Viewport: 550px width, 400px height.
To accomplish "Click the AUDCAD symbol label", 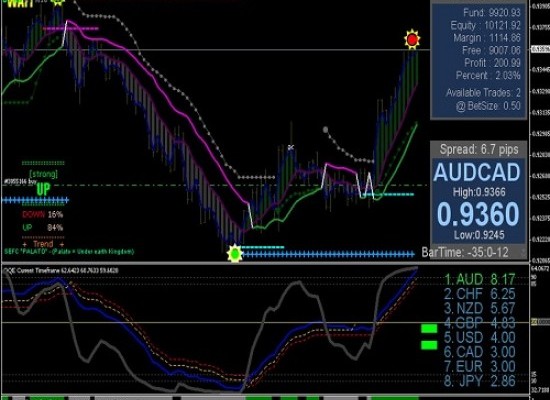I will tap(477, 173).
